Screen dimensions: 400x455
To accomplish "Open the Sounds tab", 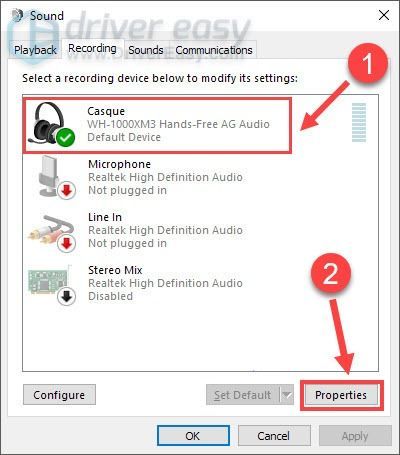I will [146, 50].
